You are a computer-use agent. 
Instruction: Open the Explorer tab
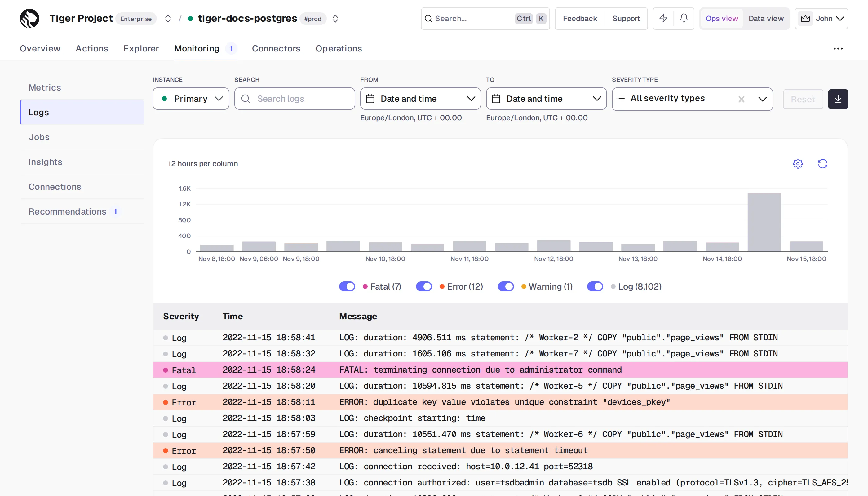[141, 48]
